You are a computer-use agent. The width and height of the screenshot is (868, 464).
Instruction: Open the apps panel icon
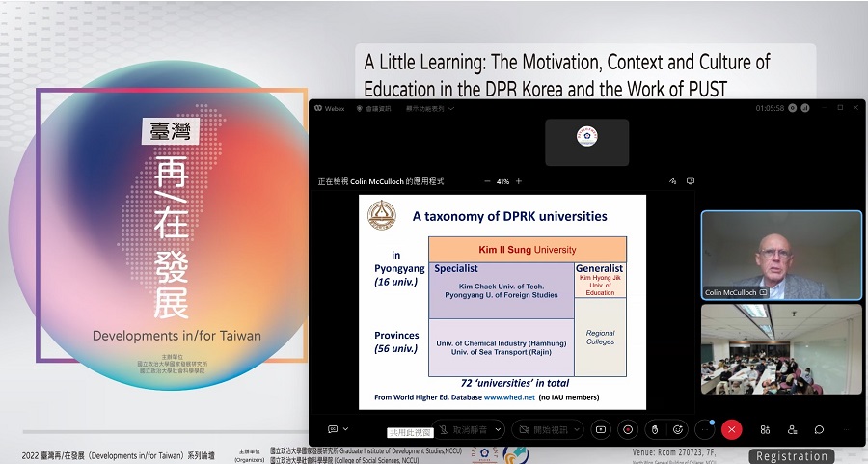tap(765, 429)
